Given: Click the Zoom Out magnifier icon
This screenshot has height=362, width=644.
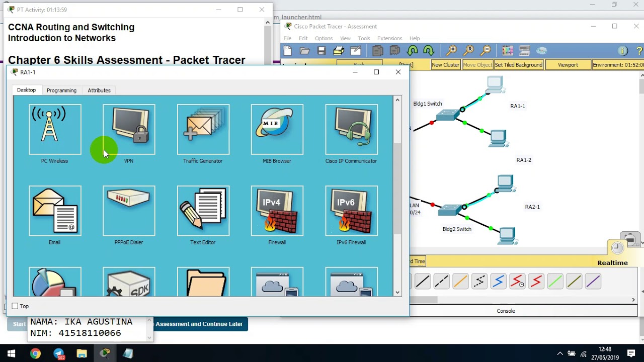Looking at the screenshot, I should pyautogui.click(x=486, y=51).
